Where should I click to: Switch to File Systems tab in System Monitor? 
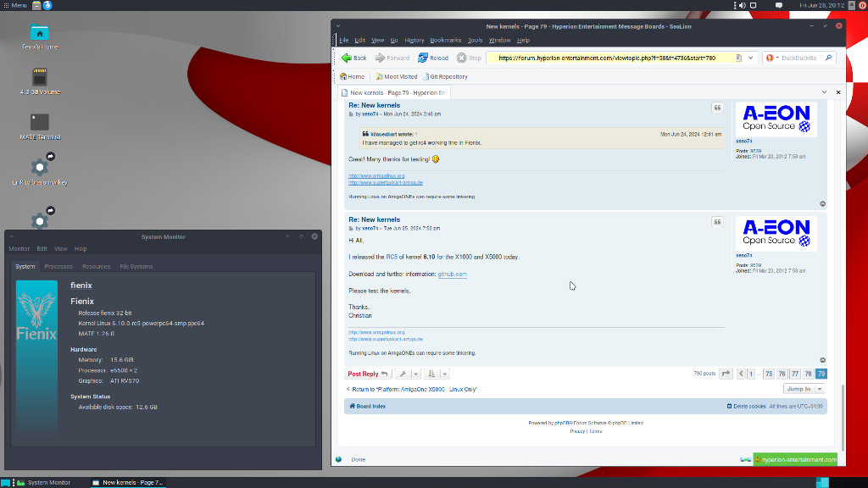[x=136, y=267]
